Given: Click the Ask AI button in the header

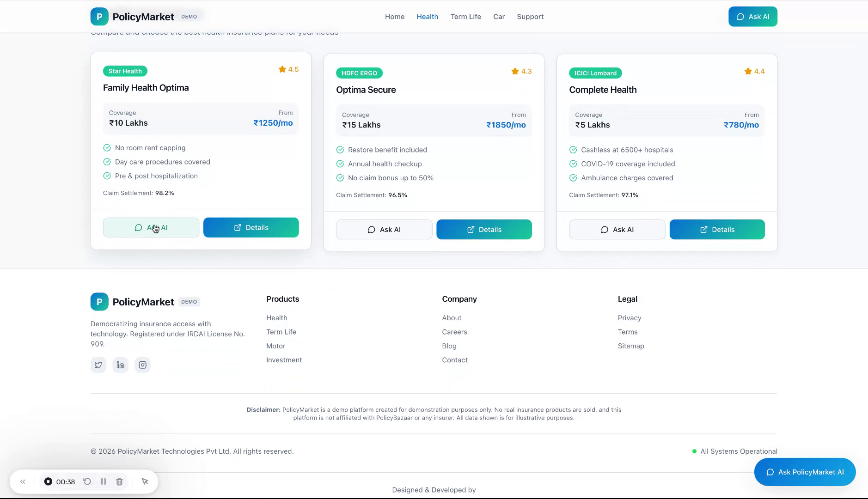Looking at the screenshot, I should pyautogui.click(x=752, y=17).
